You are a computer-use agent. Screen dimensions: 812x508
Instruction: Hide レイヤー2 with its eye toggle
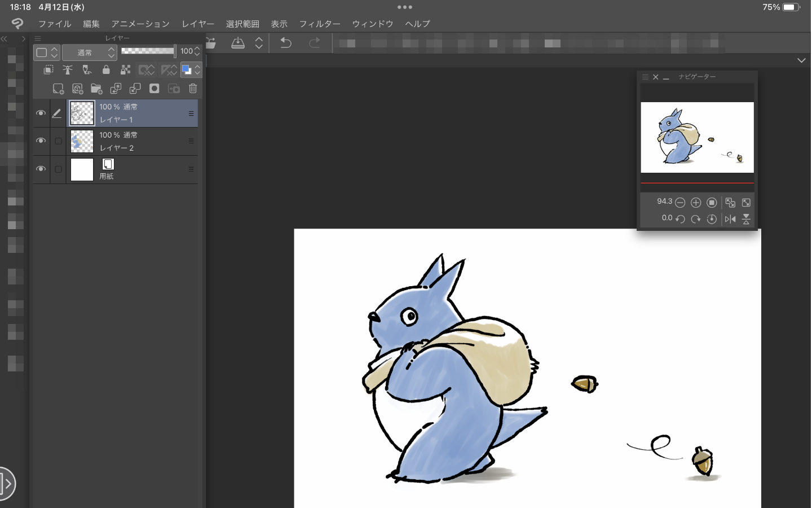pos(41,141)
